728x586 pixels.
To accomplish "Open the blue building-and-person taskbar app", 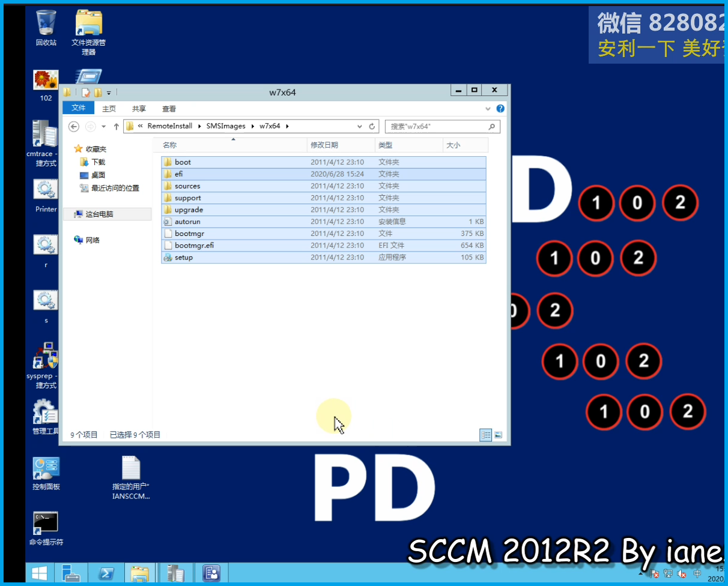I will [211, 573].
